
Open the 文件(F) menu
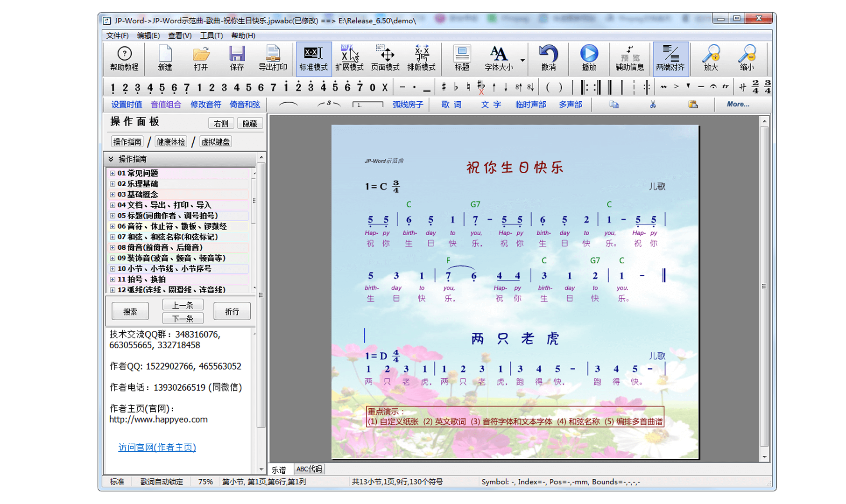(117, 35)
